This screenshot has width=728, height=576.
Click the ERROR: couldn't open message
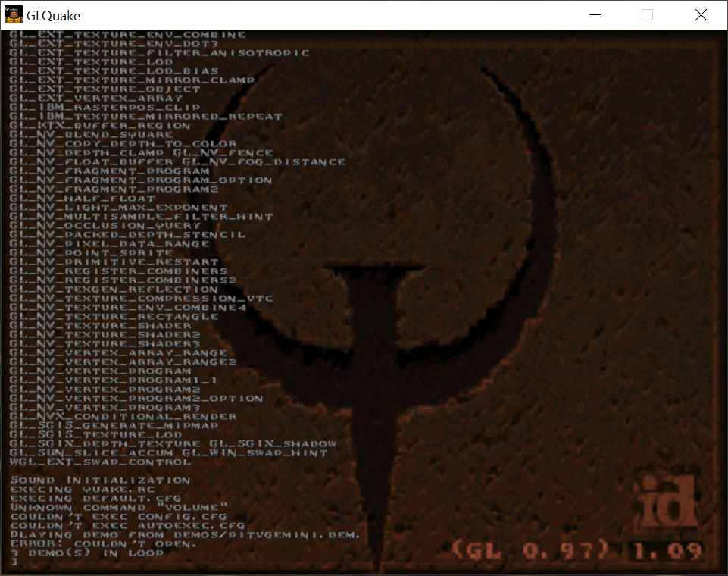pos(103,544)
